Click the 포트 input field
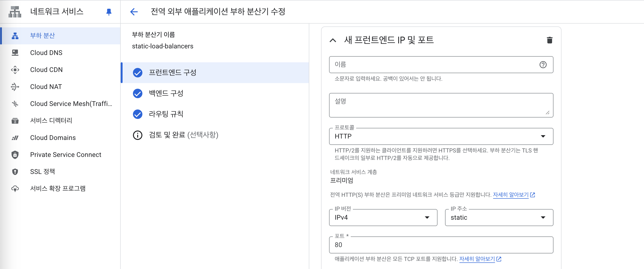The image size is (644, 269). [x=441, y=245]
